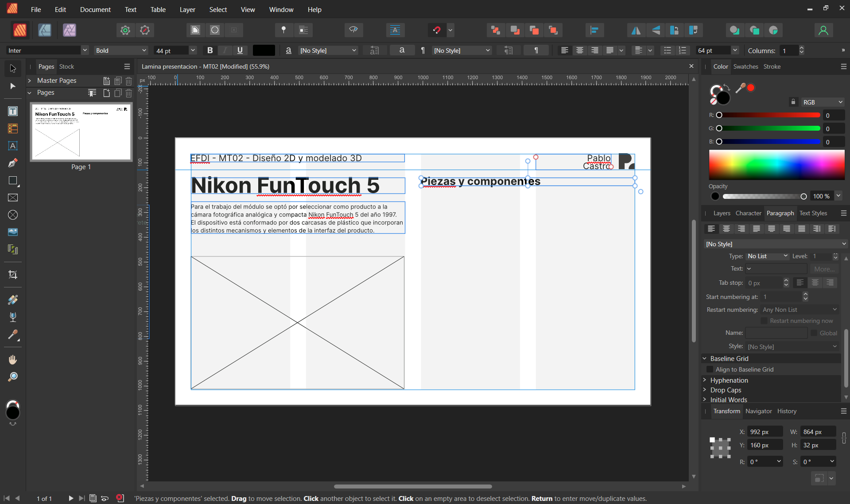
Task: Open the Table menu
Action: pyautogui.click(x=158, y=9)
